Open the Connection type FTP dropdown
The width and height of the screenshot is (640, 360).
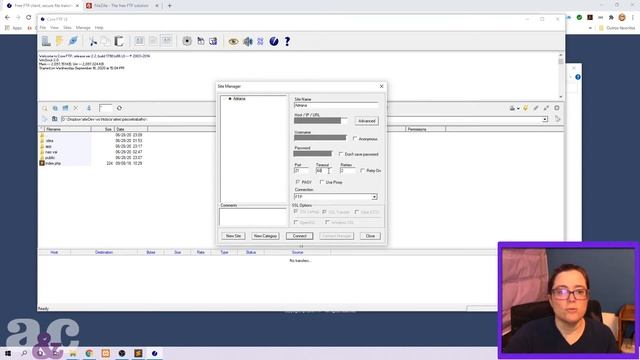(x=374, y=197)
